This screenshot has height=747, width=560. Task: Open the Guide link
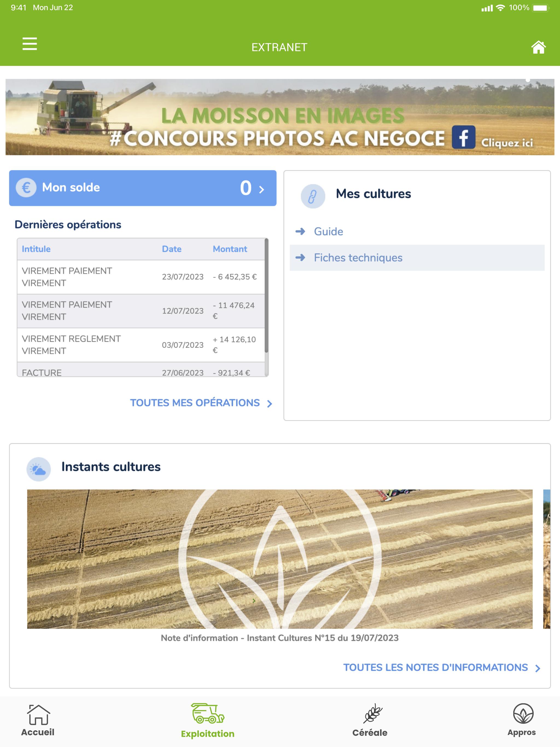tap(328, 231)
